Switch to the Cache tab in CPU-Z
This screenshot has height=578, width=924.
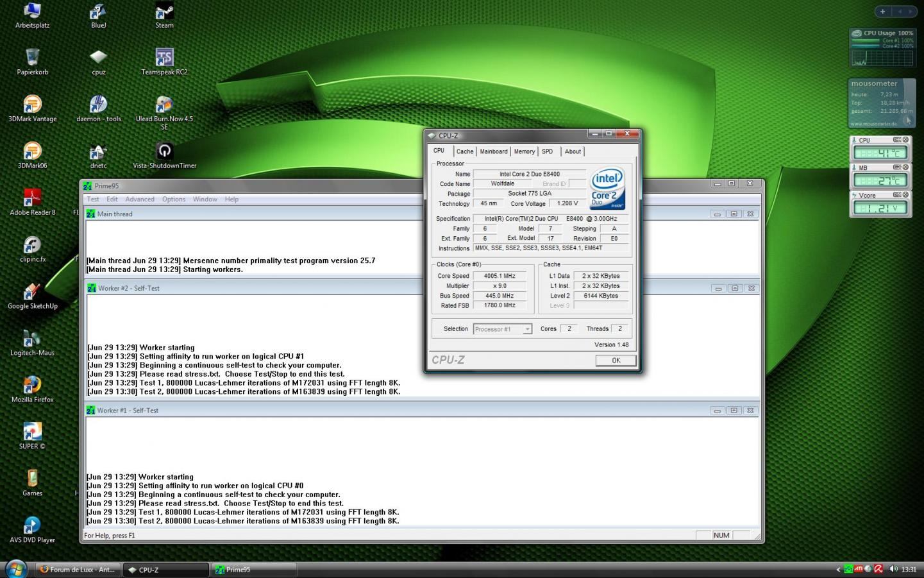(465, 151)
